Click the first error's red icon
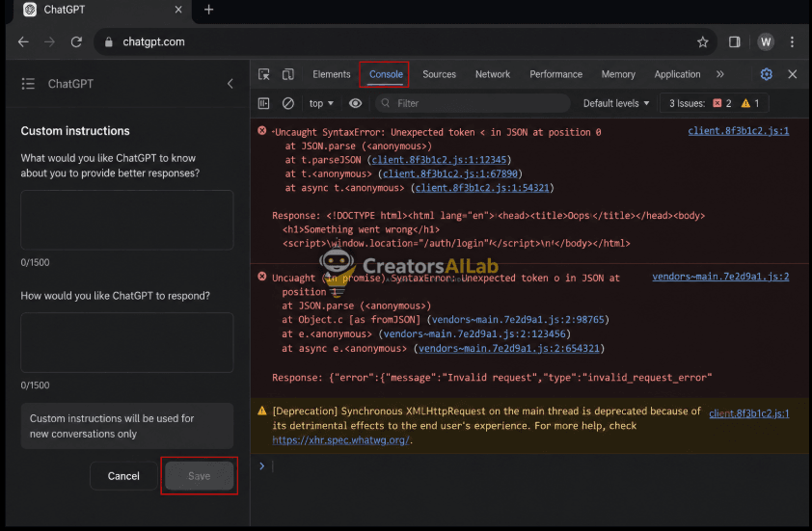The image size is (812, 531). tap(262, 131)
